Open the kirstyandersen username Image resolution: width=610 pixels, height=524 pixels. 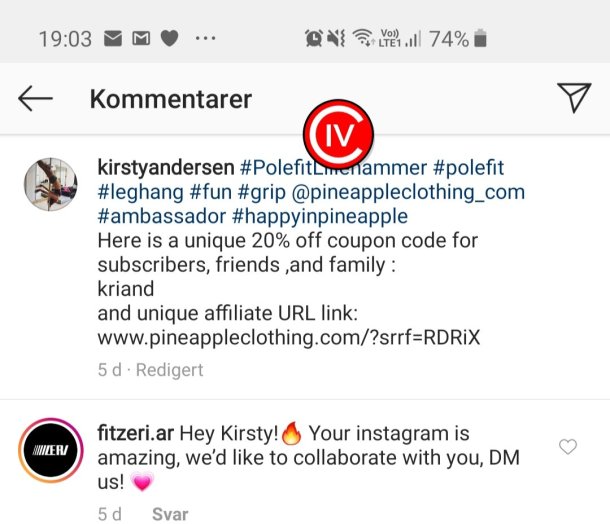coord(166,168)
